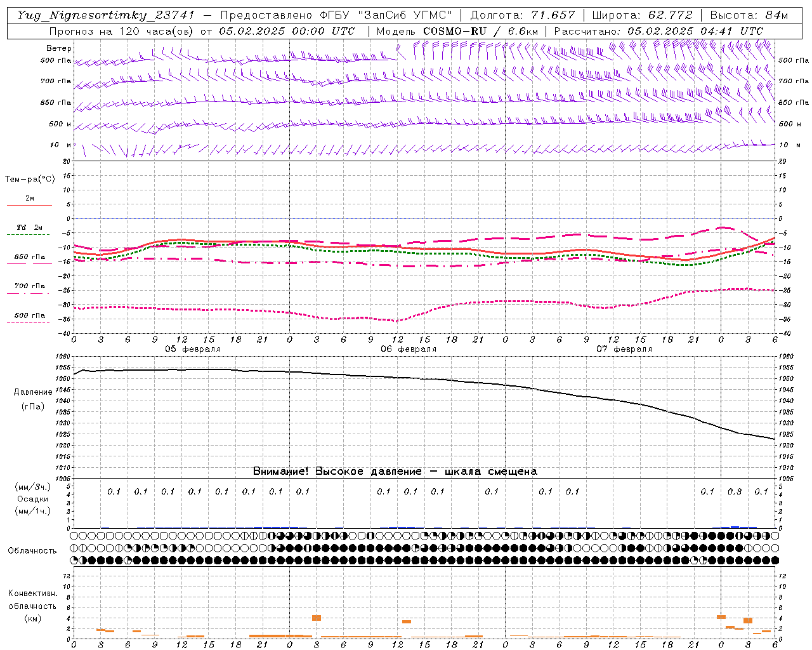Click the '(мм/1ч.)' precipitation unit label
The height and width of the screenshot is (650, 812).
pyautogui.click(x=33, y=511)
